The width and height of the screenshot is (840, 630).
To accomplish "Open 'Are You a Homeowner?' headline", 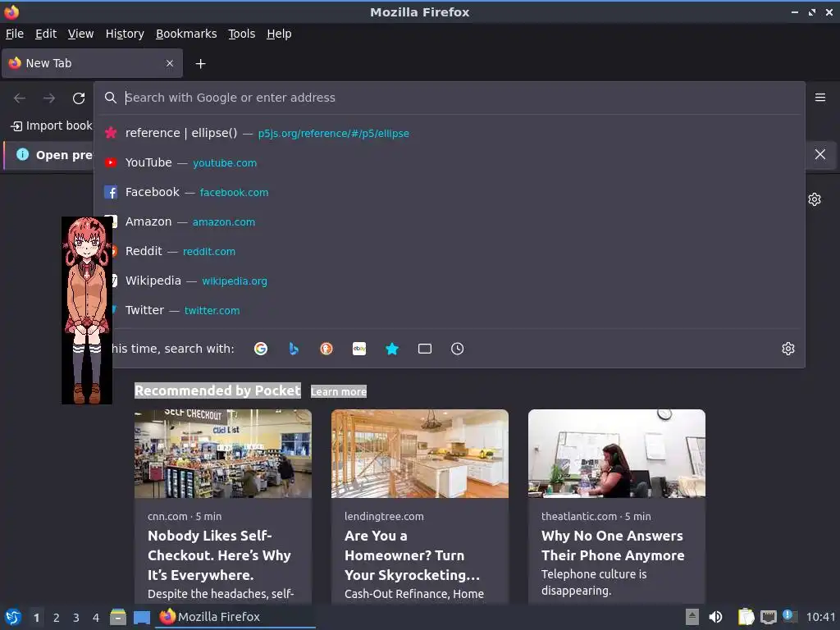I will click(412, 555).
